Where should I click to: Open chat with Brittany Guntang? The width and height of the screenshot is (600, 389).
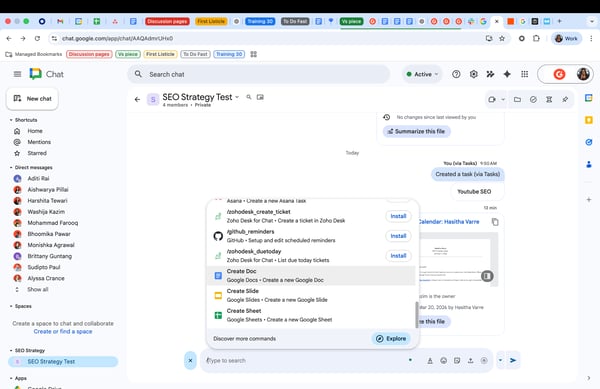[x=49, y=256]
